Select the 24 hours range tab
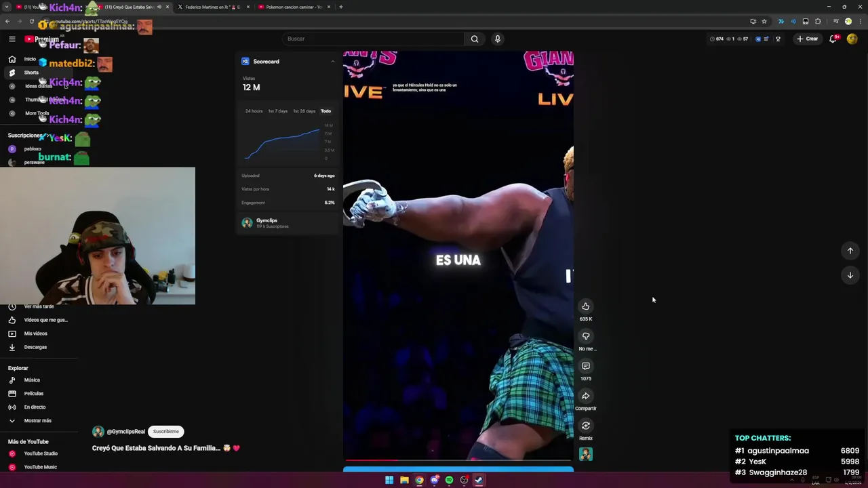868x488 pixels. pos(254,111)
